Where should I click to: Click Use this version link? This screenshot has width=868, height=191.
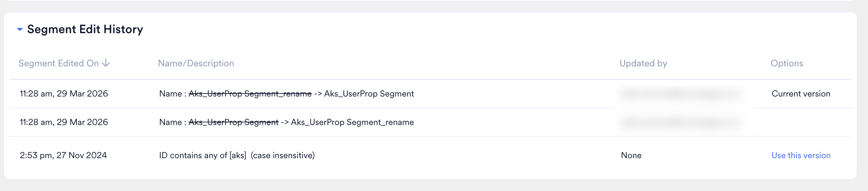click(801, 155)
